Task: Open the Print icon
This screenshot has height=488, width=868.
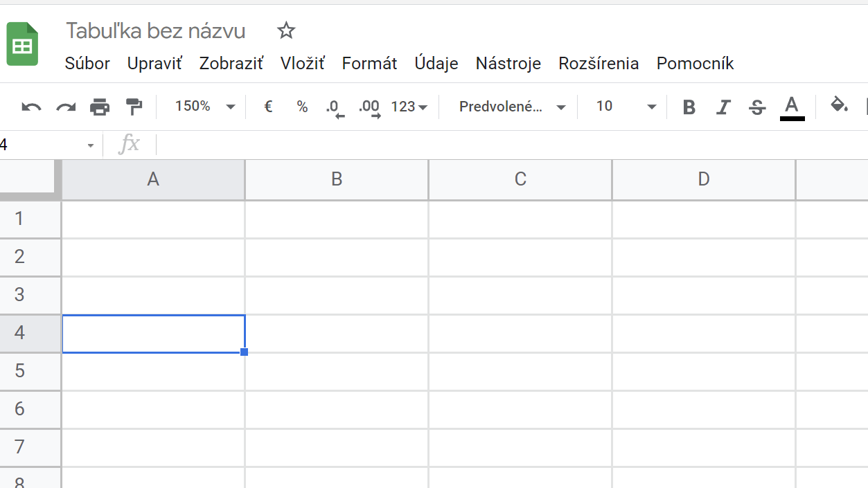Action: pos(100,106)
